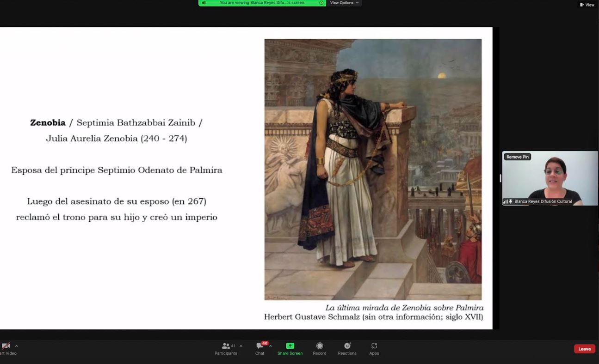Start recording with the Record button

(319, 348)
